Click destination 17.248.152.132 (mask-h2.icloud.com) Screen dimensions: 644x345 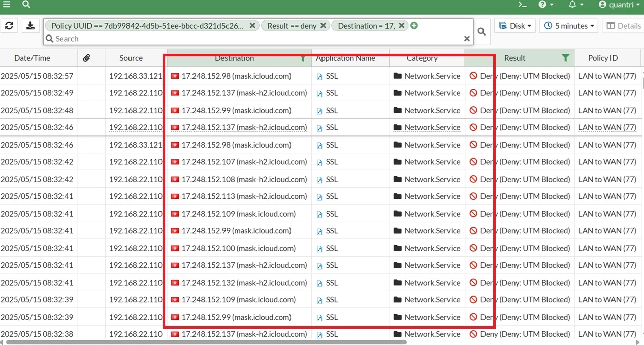click(x=244, y=283)
